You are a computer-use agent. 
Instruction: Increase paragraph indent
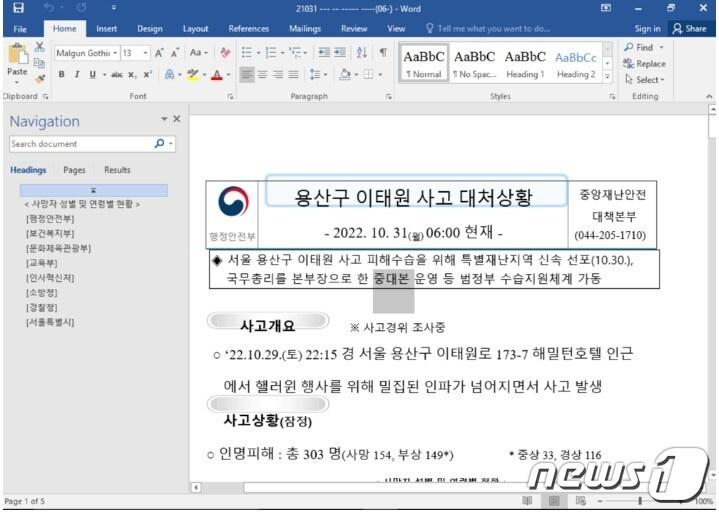coord(340,52)
